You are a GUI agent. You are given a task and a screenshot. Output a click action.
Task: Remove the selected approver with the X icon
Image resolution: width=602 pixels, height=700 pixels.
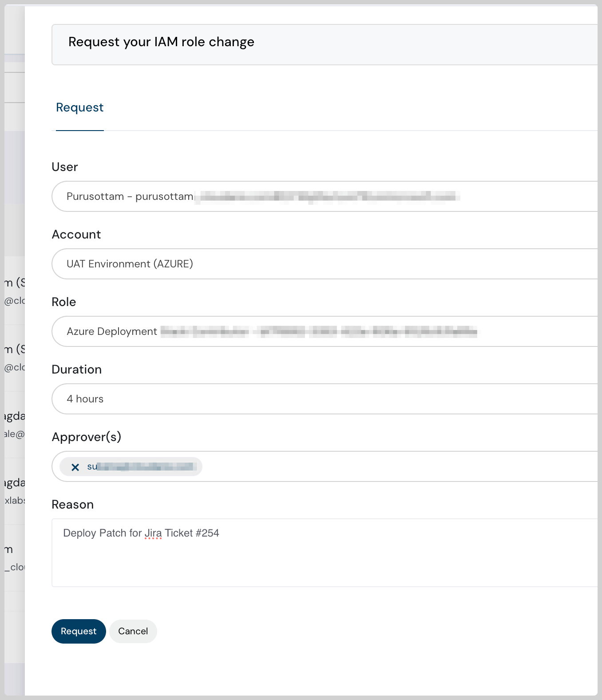click(x=75, y=467)
